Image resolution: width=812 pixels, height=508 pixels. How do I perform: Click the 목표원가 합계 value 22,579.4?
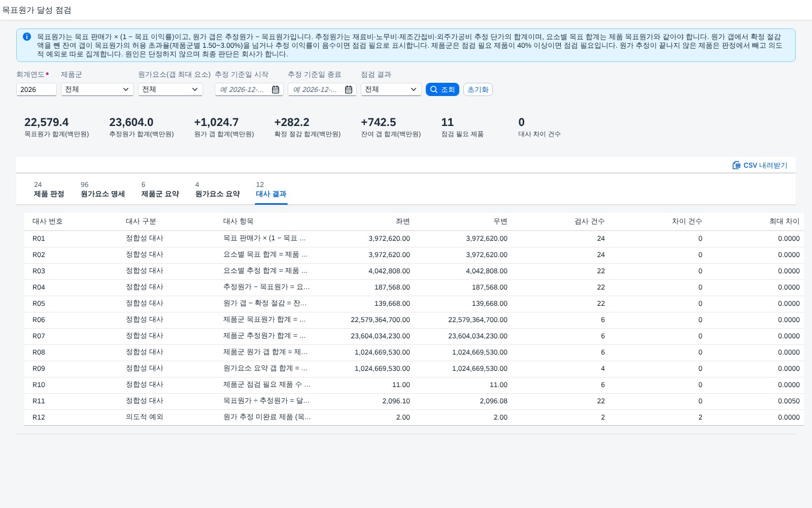[47, 122]
